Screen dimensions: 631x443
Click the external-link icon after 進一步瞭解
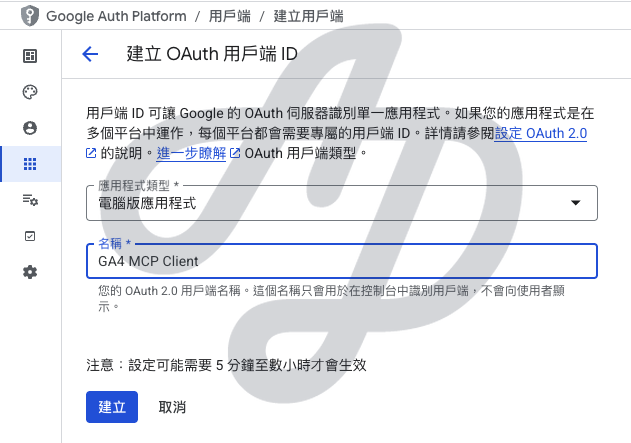tap(235, 153)
